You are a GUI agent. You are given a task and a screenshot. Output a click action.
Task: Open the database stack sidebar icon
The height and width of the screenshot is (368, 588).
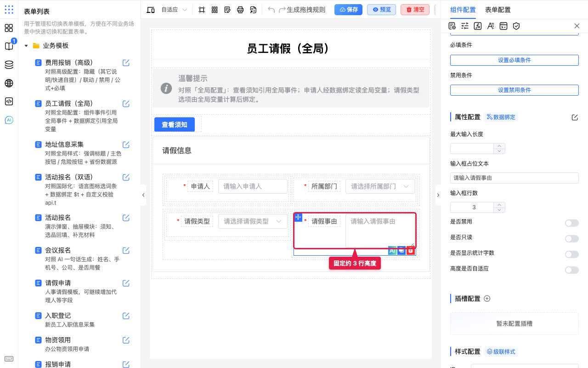click(9, 65)
